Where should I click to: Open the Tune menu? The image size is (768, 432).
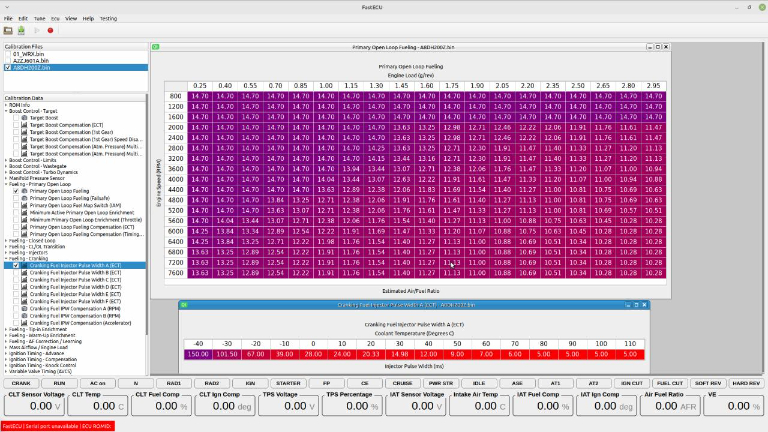coord(39,18)
